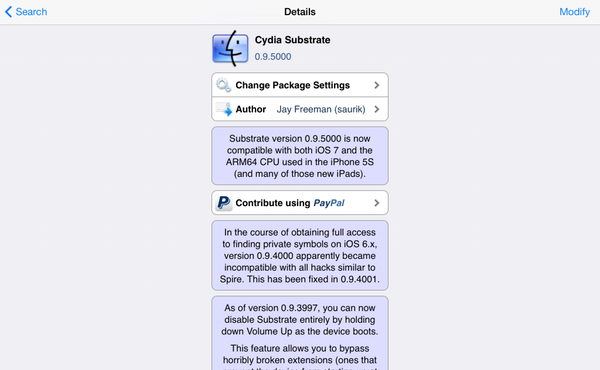Open Change Package Settings
600x370 pixels.
click(x=300, y=85)
